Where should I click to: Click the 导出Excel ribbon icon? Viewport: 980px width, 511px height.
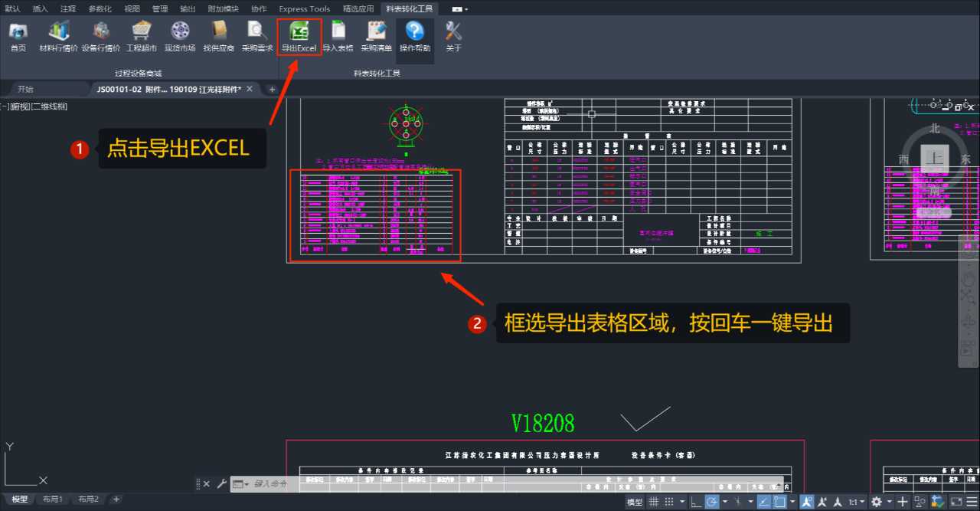click(299, 31)
